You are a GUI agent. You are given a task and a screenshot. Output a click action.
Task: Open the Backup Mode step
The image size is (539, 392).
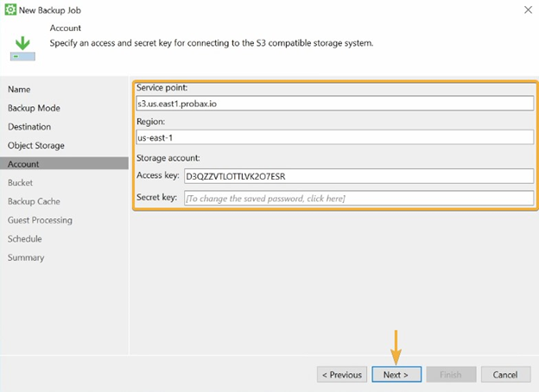tap(34, 108)
